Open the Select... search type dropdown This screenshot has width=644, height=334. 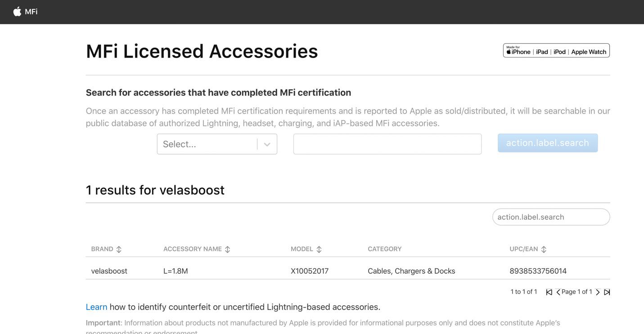click(x=207, y=144)
